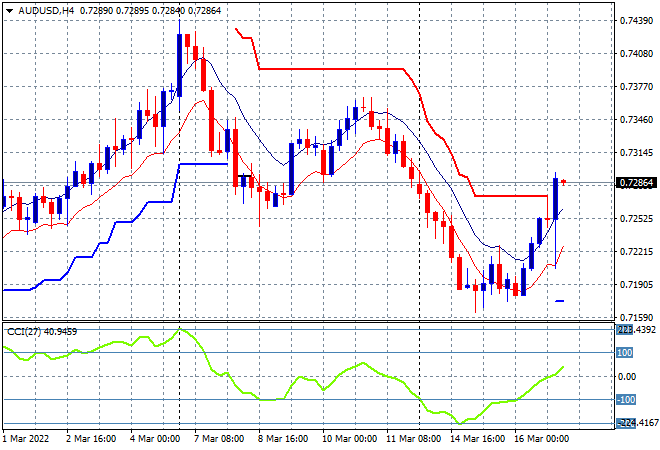Select price scale value 0.73145

[x=636, y=152]
